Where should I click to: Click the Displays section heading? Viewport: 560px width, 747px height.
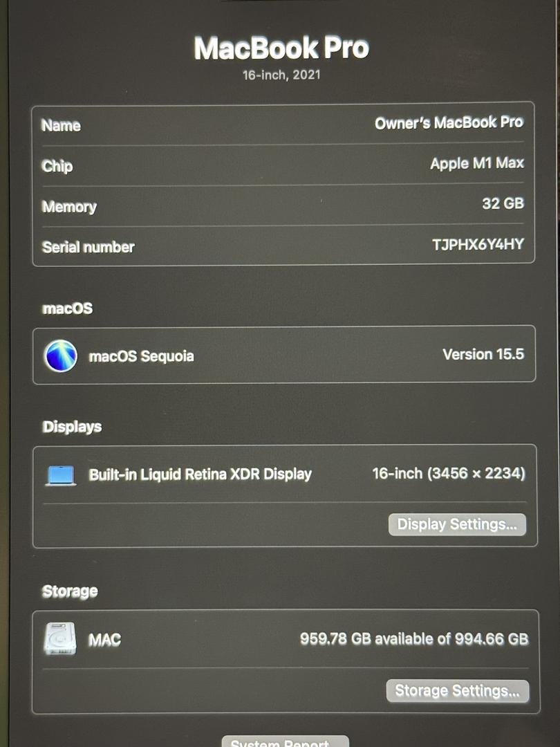pyautogui.click(x=72, y=426)
